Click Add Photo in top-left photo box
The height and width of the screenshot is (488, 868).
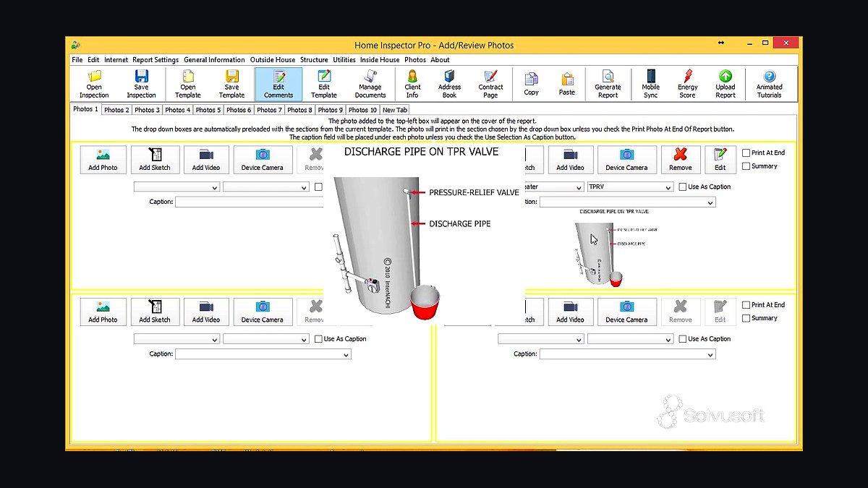pyautogui.click(x=103, y=159)
